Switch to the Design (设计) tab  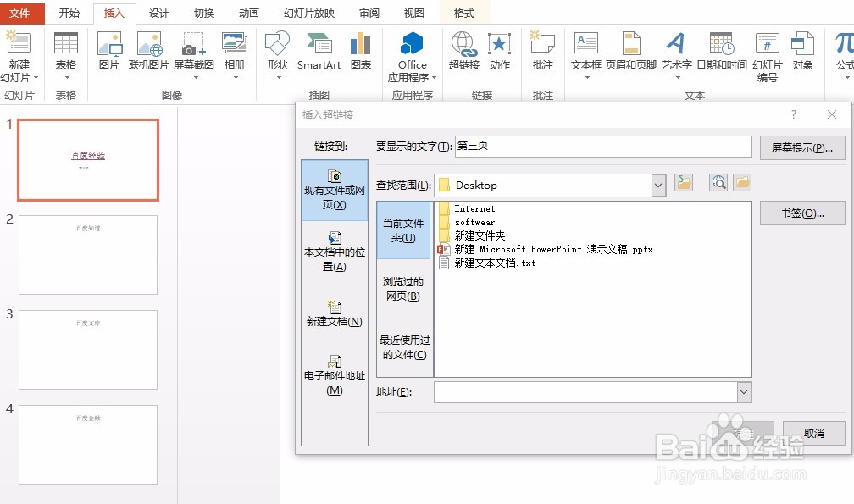159,13
